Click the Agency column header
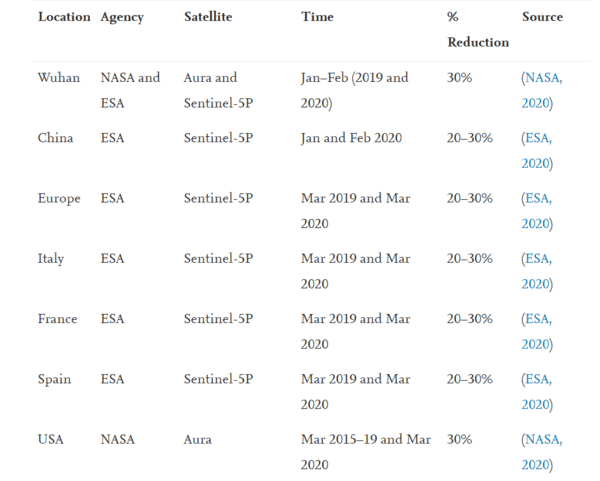 pyautogui.click(x=122, y=18)
